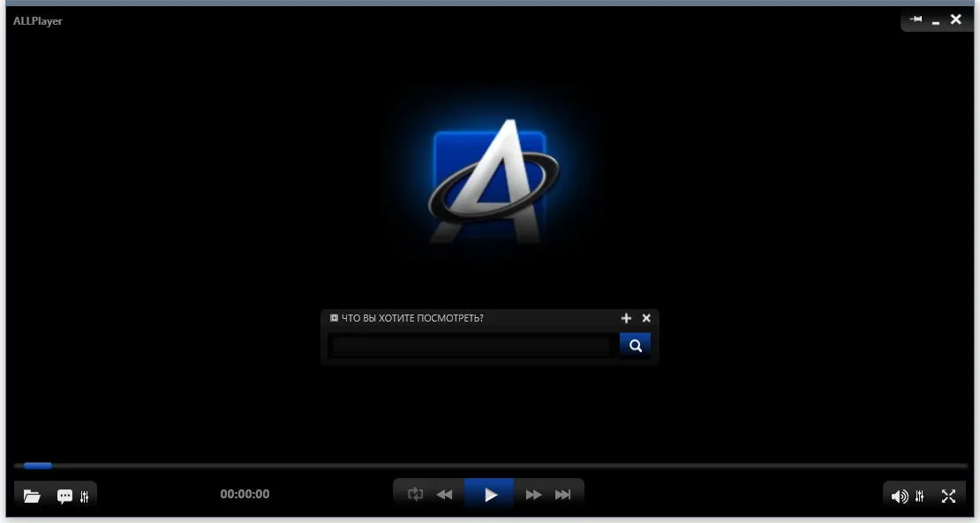Open the file folder icon

pyautogui.click(x=32, y=496)
